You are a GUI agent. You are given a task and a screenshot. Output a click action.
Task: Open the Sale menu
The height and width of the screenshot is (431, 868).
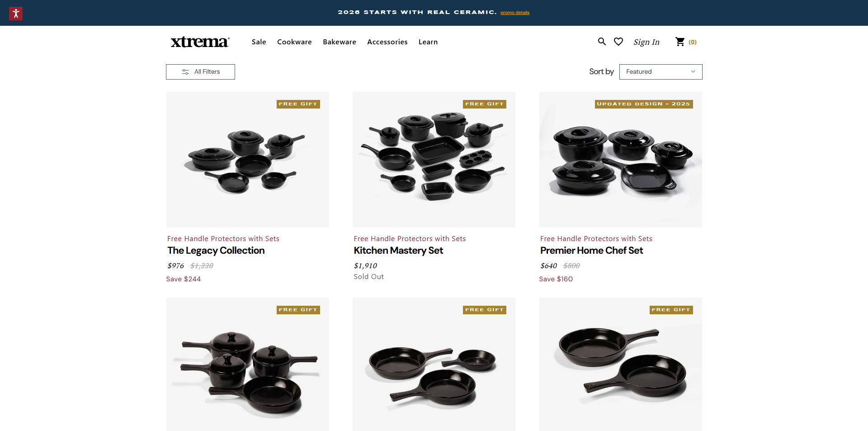tap(259, 42)
